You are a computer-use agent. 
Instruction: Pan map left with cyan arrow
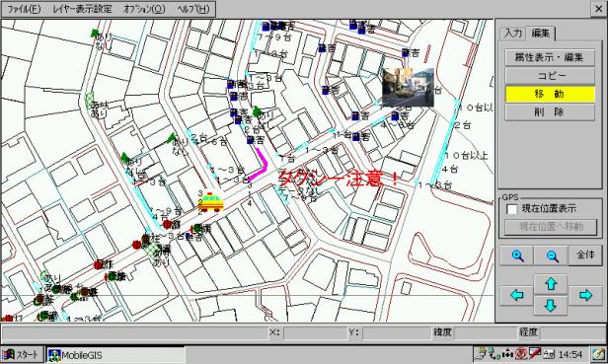click(x=517, y=295)
